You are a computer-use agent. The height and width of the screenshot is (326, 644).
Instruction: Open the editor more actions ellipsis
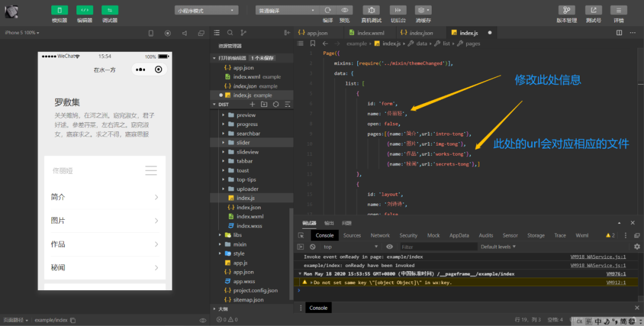pos(633,33)
